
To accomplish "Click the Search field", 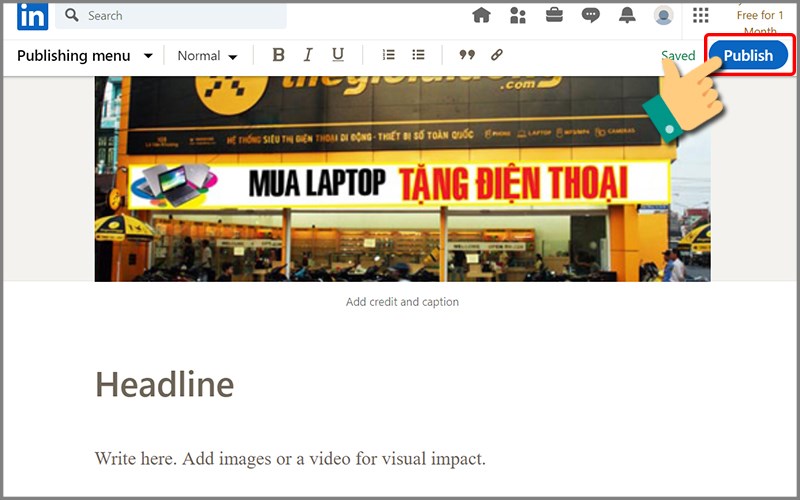I will tap(170, 16).
